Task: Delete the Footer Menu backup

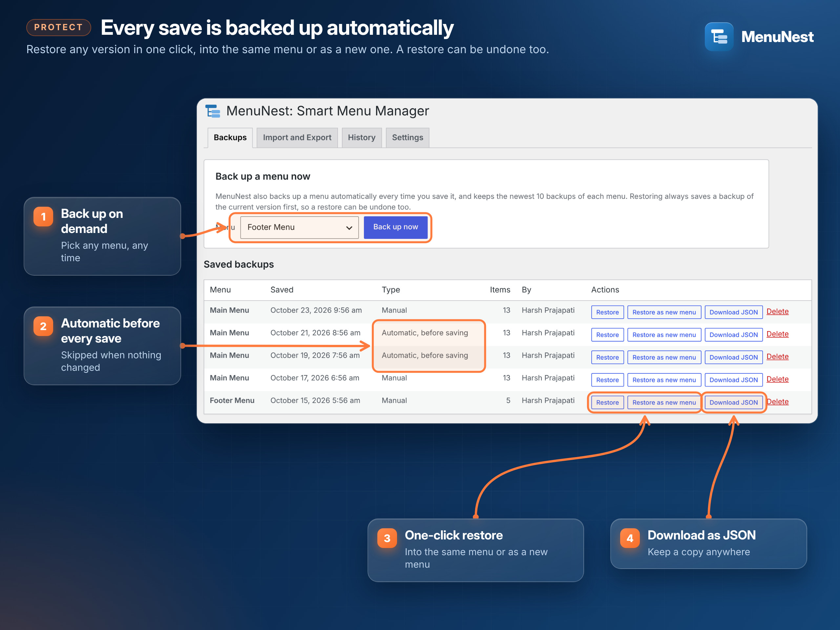Action: pyautogui.click(x=777, y=402)
